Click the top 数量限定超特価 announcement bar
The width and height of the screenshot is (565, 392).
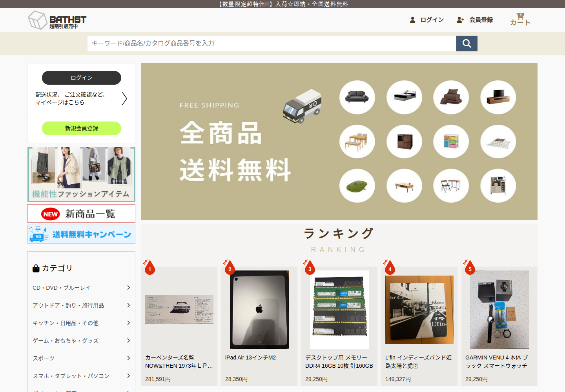(x=282, y=4)
